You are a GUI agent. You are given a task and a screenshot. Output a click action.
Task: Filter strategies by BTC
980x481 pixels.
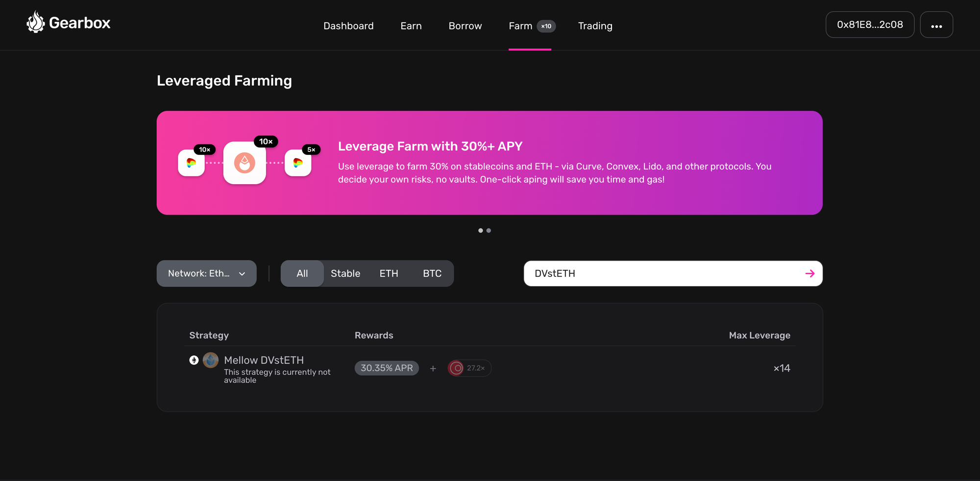click(x=432, y=273)
